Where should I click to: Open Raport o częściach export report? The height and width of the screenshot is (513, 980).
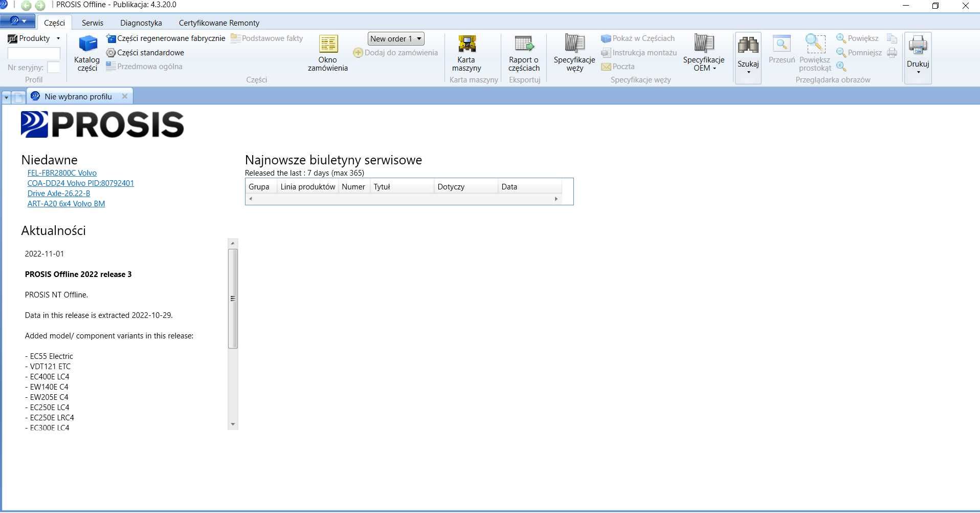524,54
